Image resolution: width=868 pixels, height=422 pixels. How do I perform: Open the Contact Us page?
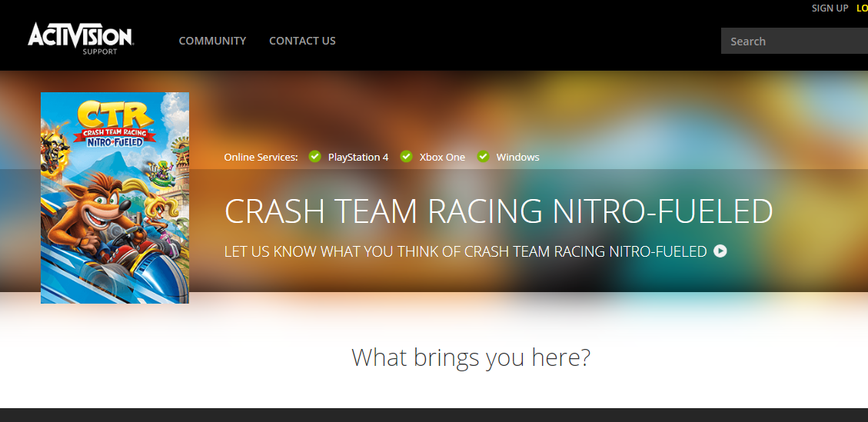[302, 41]
